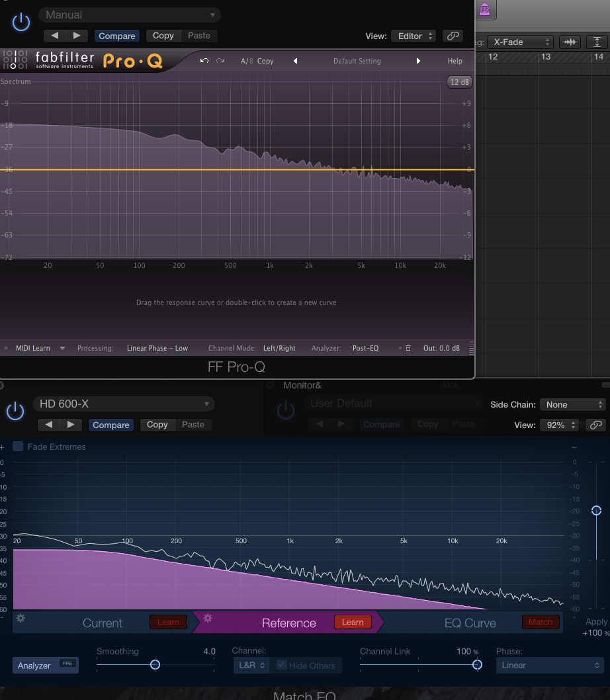Go to next preset in Pro-Q header

click(x=77, y=36)
